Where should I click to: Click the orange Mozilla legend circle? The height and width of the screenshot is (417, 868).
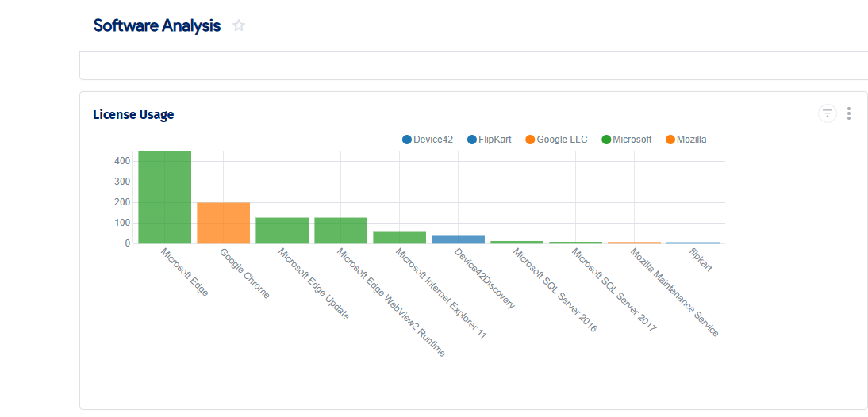(670, 140)
